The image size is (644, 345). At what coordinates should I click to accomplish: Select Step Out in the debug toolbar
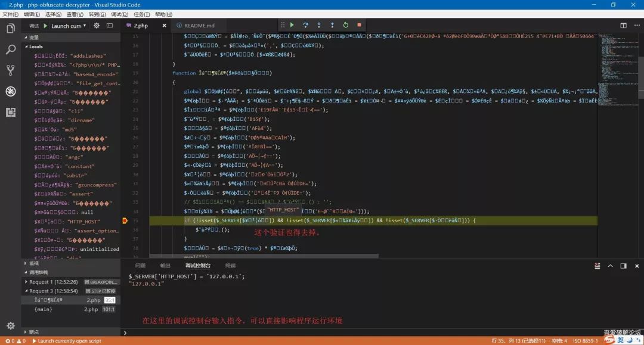[332, 25]
